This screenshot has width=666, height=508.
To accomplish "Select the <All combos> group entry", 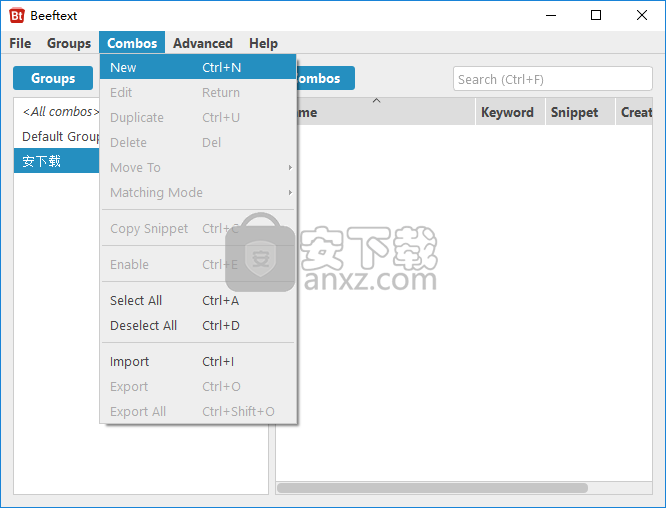I will tap(58, 112).
